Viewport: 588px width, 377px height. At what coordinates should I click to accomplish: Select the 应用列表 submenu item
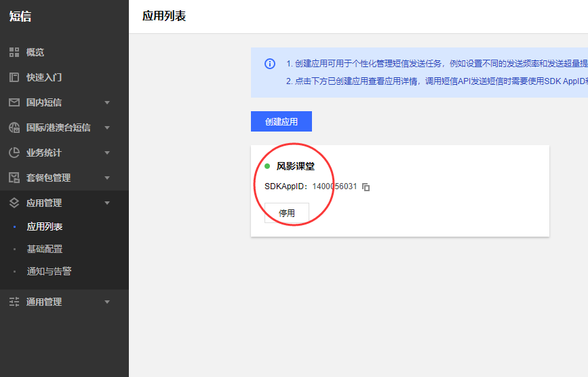(x=45, y=226)
